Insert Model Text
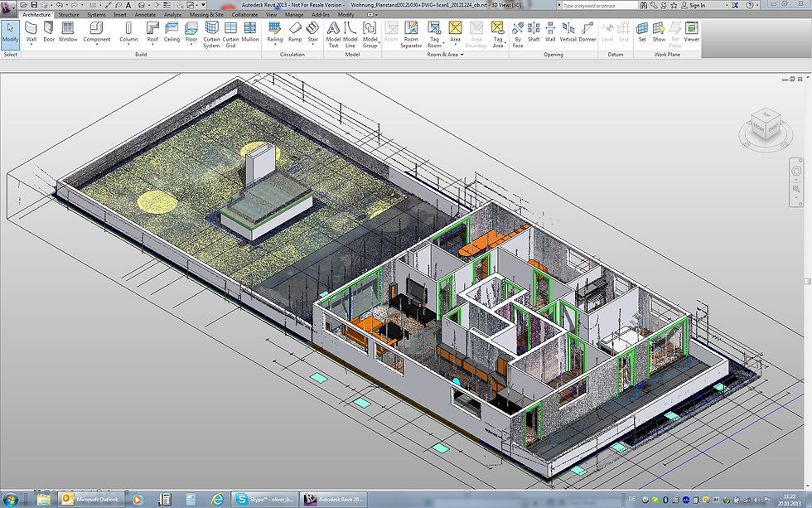The width and height of the screenshot is (812, 508). click(x=333, y=35)
